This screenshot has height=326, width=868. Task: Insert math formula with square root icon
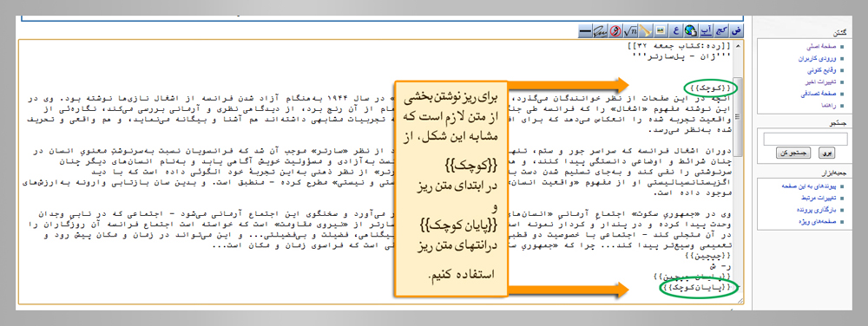point(630,30)
